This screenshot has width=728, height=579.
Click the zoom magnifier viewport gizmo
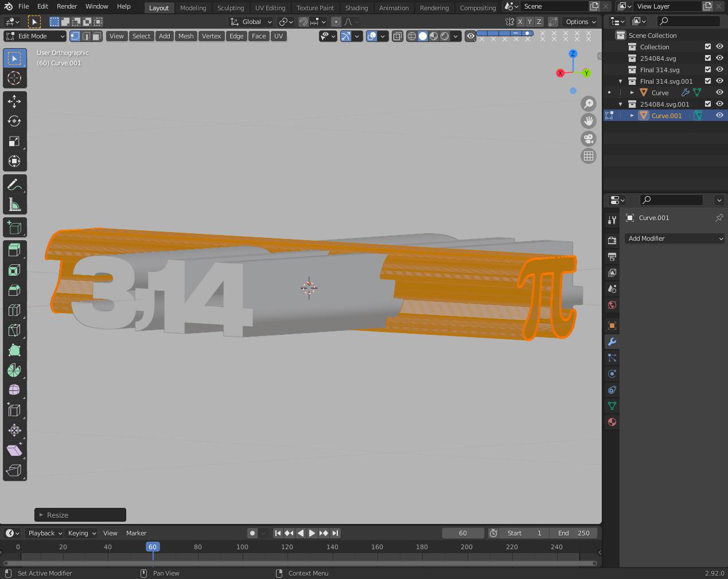[x=589, y=104]
